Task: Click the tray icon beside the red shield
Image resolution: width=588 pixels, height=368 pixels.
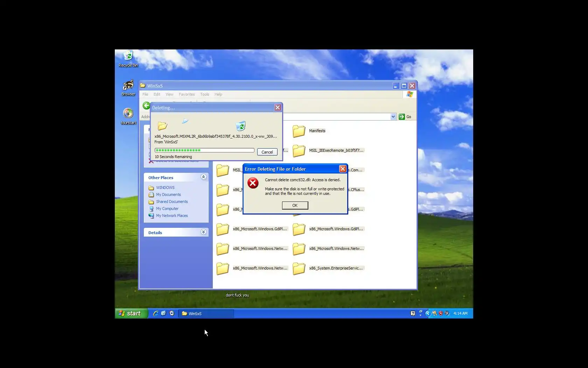Action: [434, 313]
